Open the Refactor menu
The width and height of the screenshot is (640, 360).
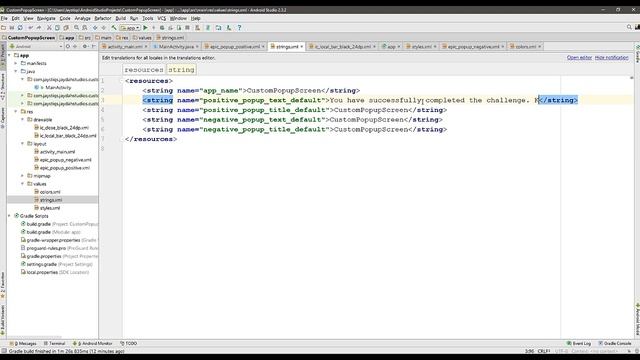(103, 18)
